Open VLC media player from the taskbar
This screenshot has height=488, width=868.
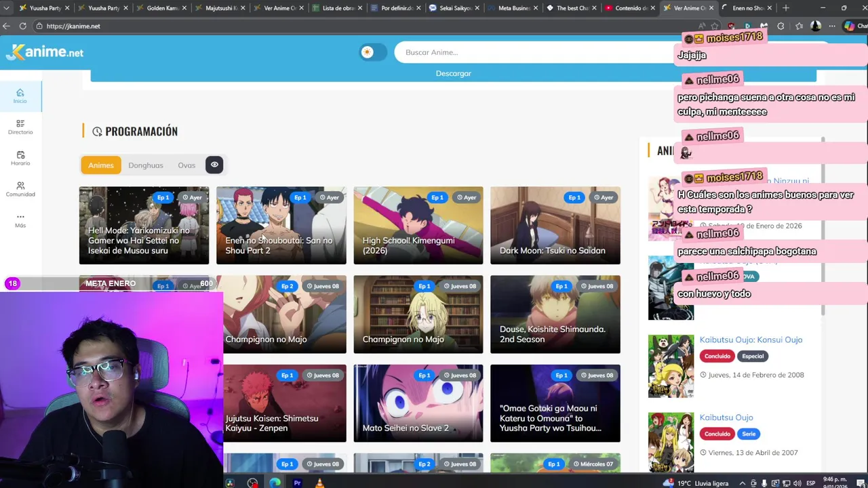pos(319,483)
